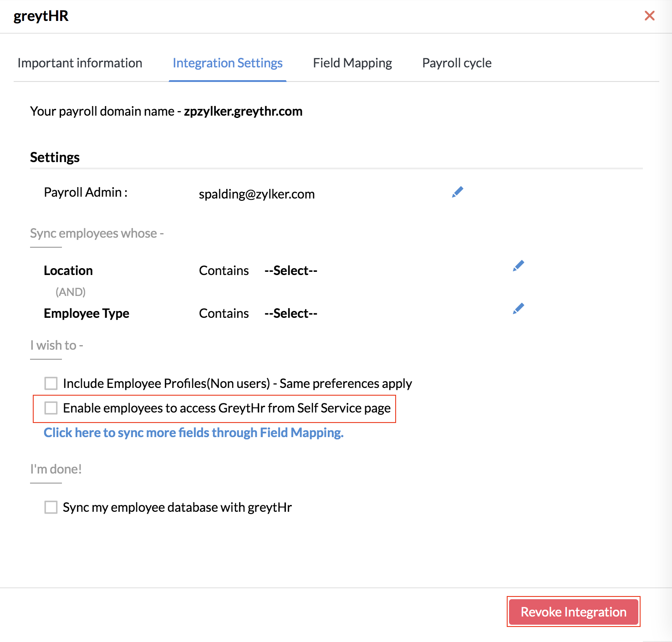Enable employee access to GreytHr from Self Service

pos(51,408)
